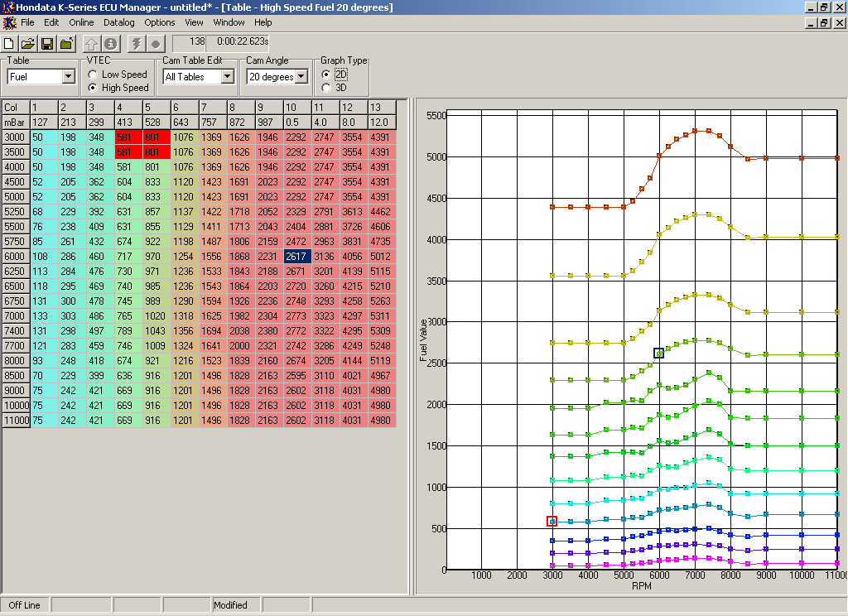
Task: Click the Off Line status bar indicator
Action: click(x=24, y=605)
